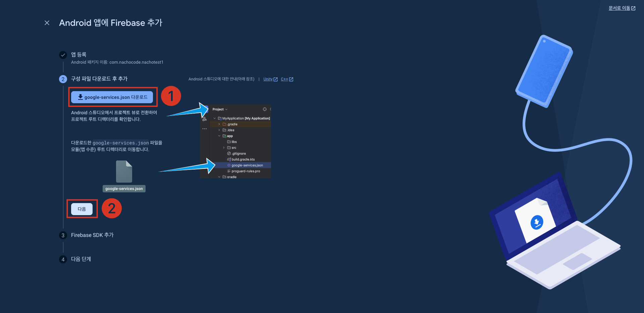Close the Android app setup wizard

click(47, 23)
